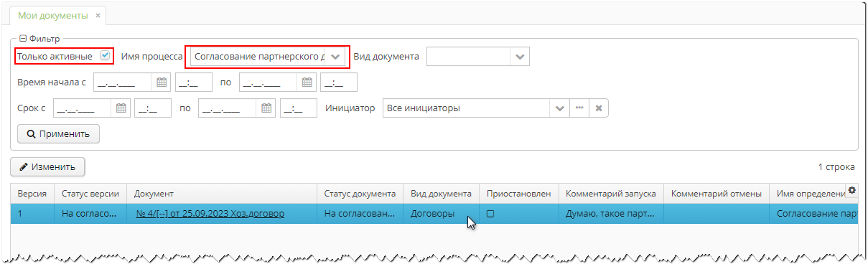Viewport: 868px width, 269px height.
Task: Click Срок с date field
Action: pyautogui.click(x=83, y=108)
